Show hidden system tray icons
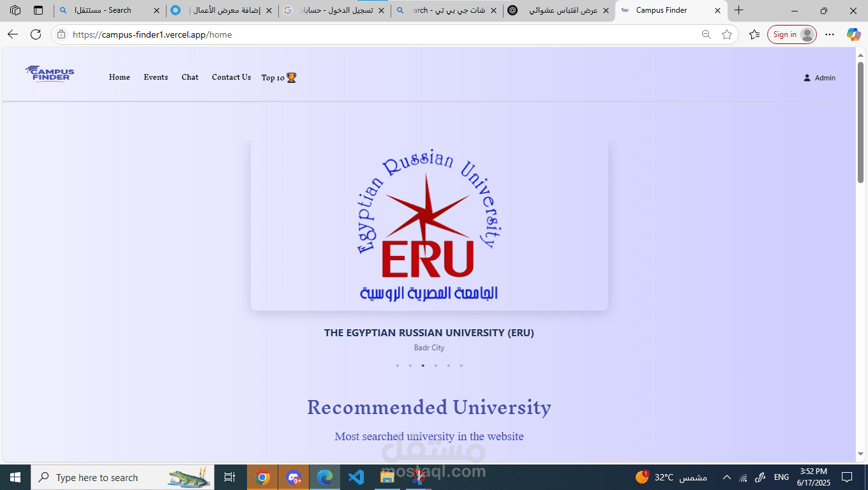868x490 pixels. pyautogui.click(x=726, y=477)
